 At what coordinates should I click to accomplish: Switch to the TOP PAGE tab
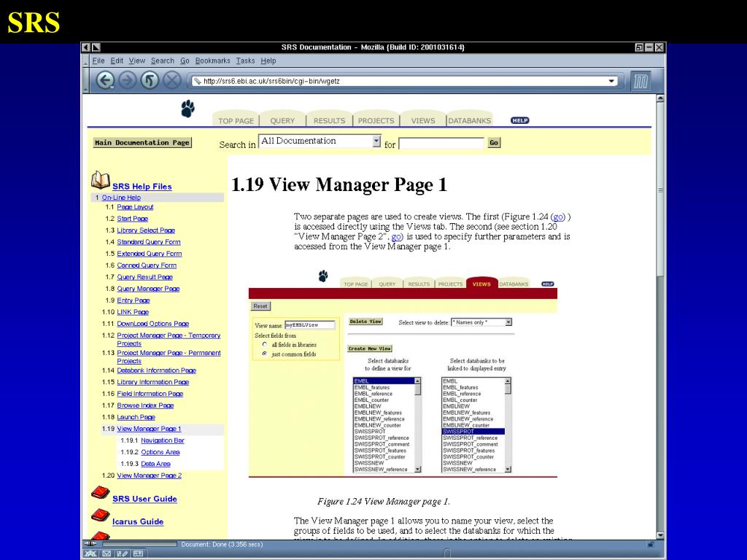pyautogui.click(x=236, y=120)
